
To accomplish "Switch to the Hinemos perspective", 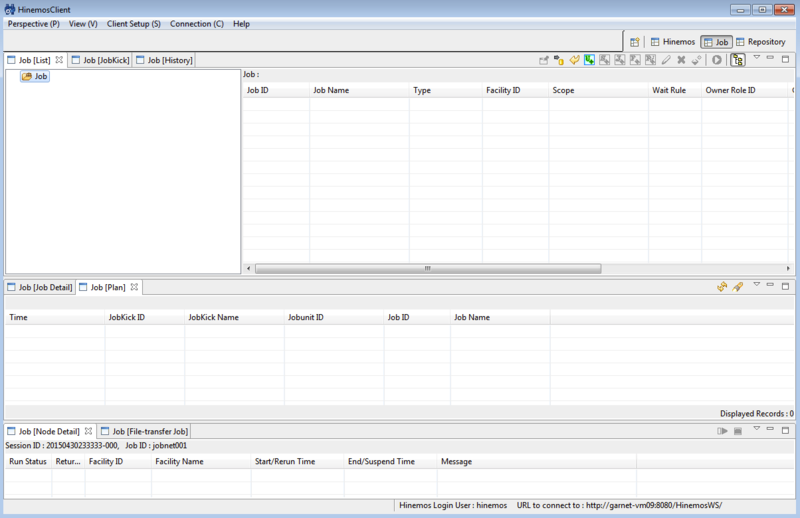I will (673, 42).
